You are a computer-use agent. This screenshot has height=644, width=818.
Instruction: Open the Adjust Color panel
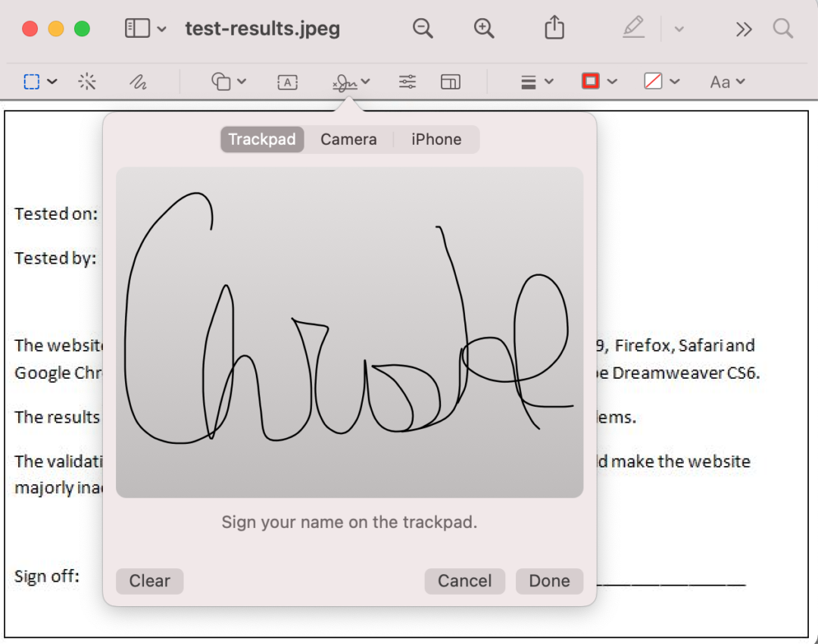point(407,81)
